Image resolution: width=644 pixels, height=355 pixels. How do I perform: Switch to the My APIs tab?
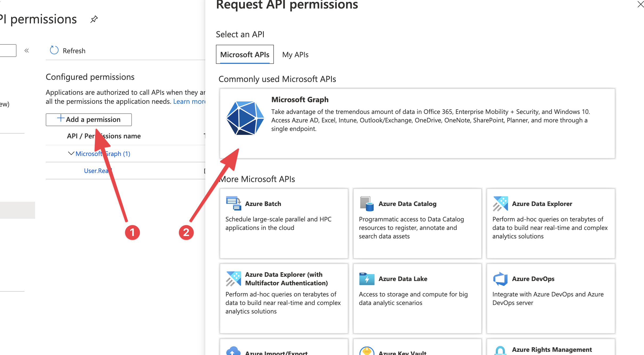click(295, 55)
